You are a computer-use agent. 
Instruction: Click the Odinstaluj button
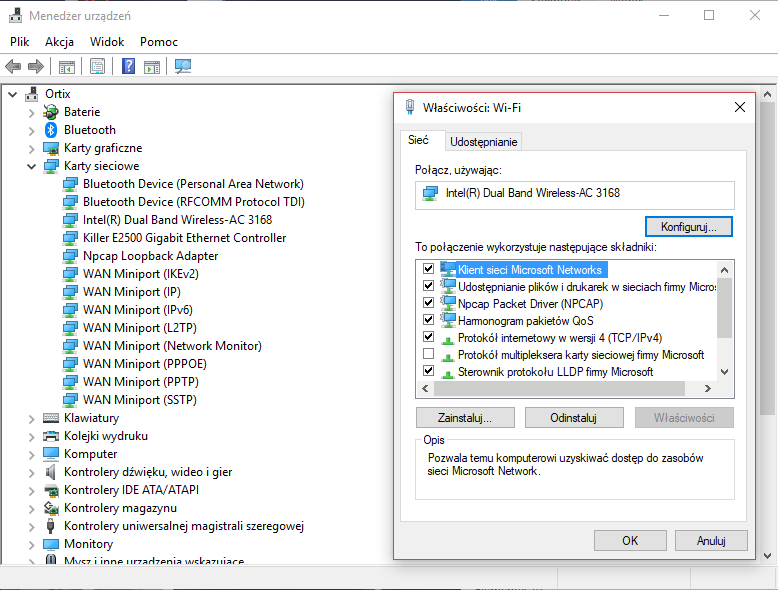click(574, 418)
